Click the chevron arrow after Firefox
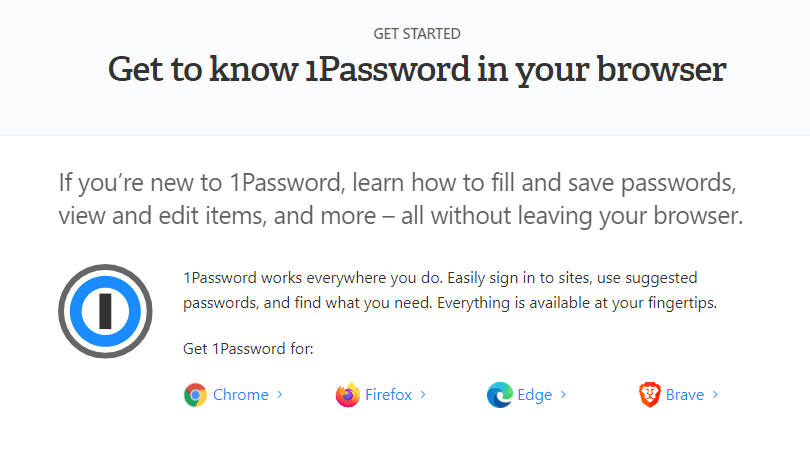The width and height of the screenshot is (810, 454). [423, 395]
